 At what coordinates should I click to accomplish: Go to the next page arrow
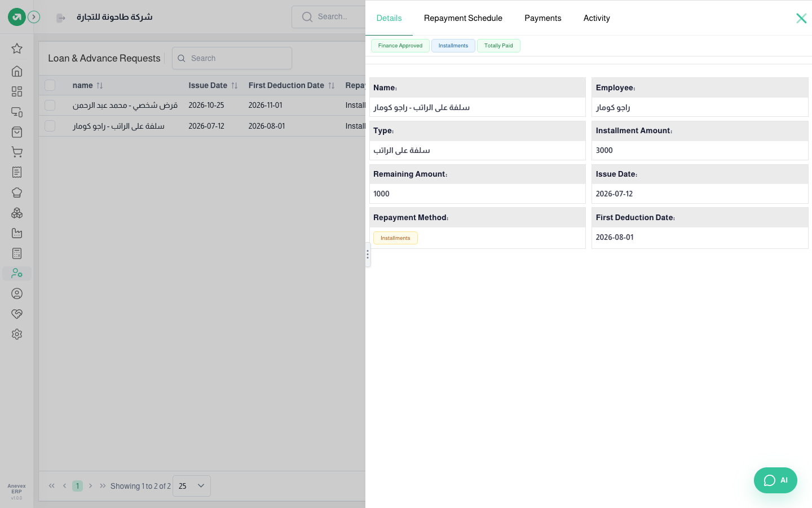(90, 486)
